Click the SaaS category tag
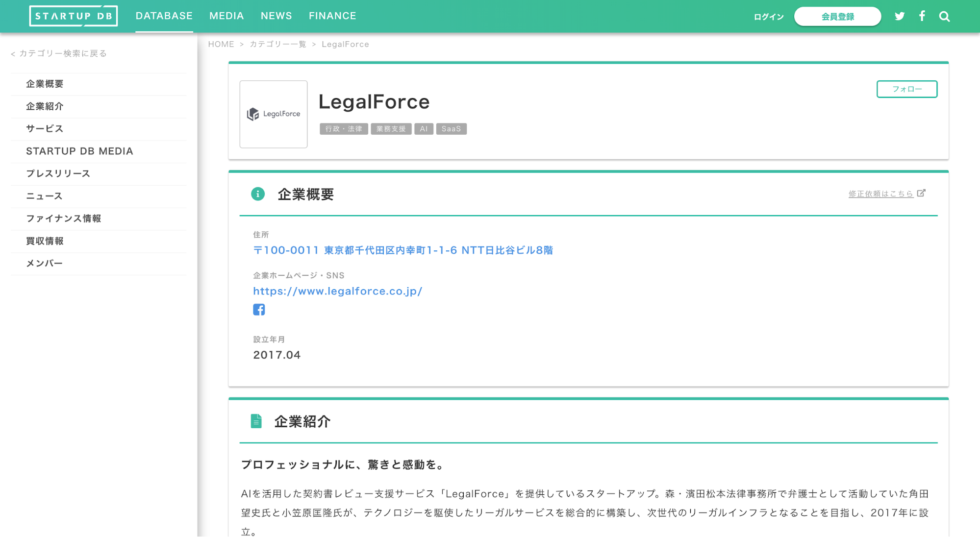 451,129
